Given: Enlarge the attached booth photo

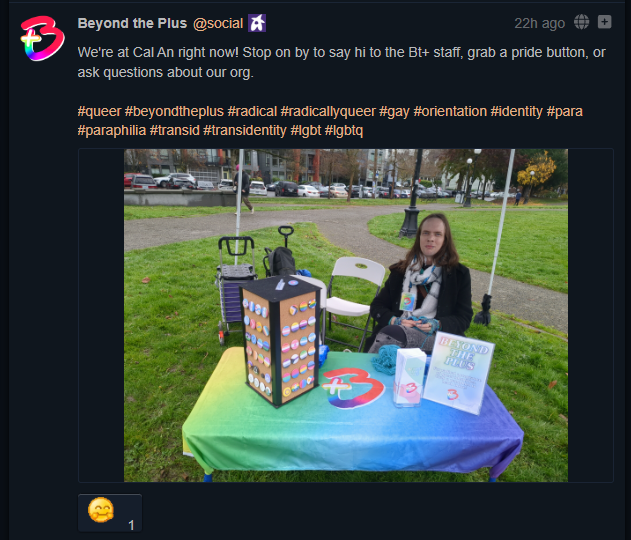Looking at the screenshot, I should [x=346, y=315].
